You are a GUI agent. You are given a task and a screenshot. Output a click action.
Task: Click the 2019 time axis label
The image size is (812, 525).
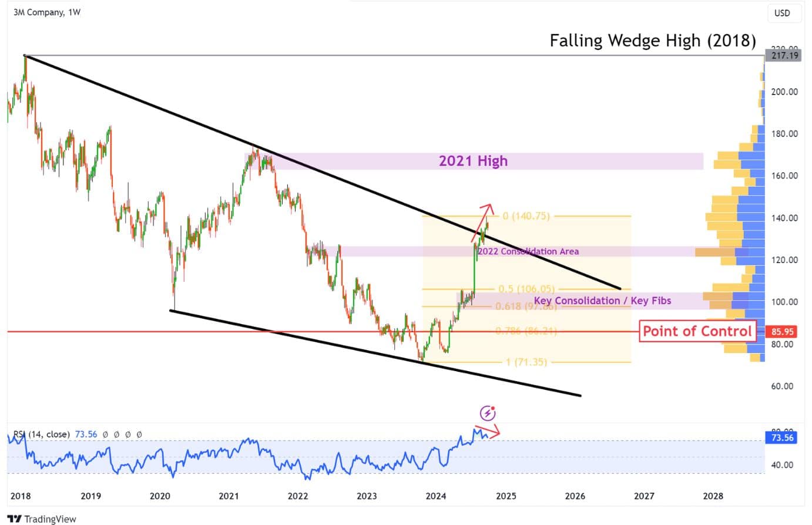click(x=90, y=496)
